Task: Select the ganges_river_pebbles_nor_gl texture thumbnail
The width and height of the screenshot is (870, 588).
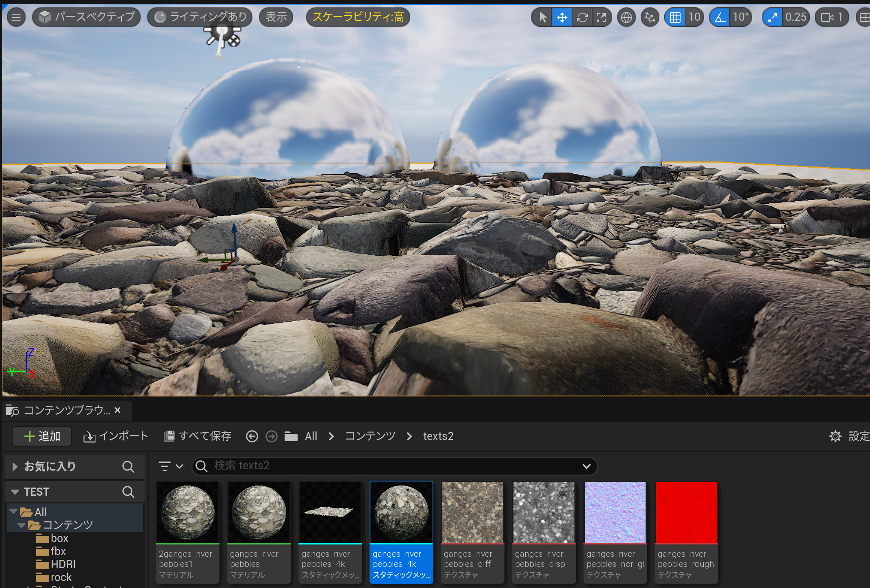Action: click(x=615, y=513)
